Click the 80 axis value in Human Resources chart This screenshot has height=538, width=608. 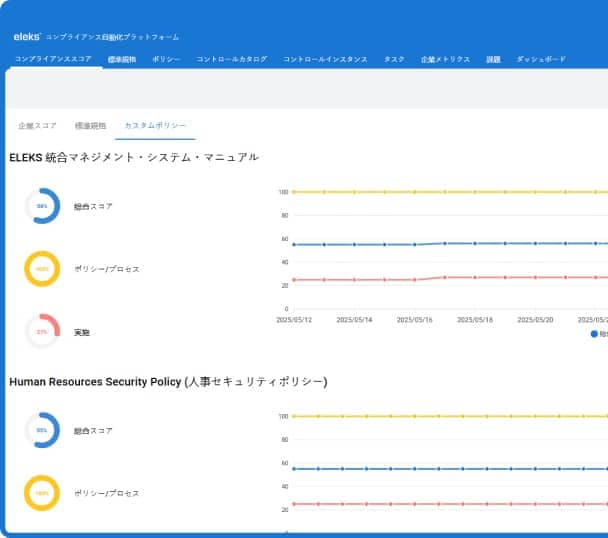click(285, 439)
